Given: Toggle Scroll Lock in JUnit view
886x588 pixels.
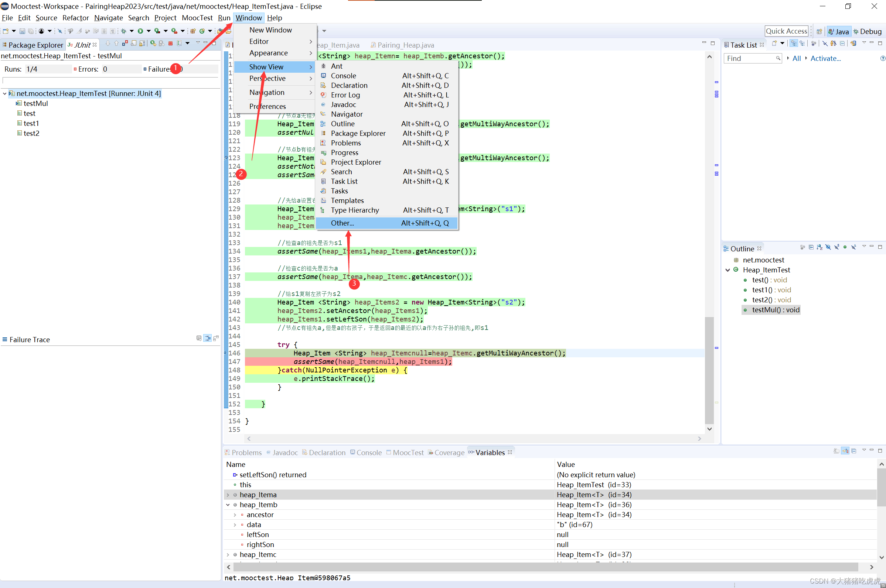Looking at the screenshot, I should [x=142, y=44].
